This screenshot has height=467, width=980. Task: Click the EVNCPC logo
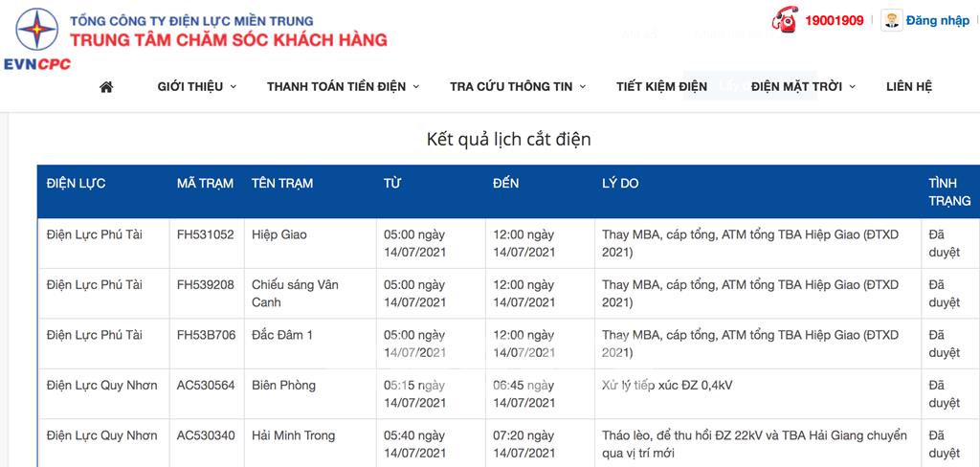pos(37,39)
